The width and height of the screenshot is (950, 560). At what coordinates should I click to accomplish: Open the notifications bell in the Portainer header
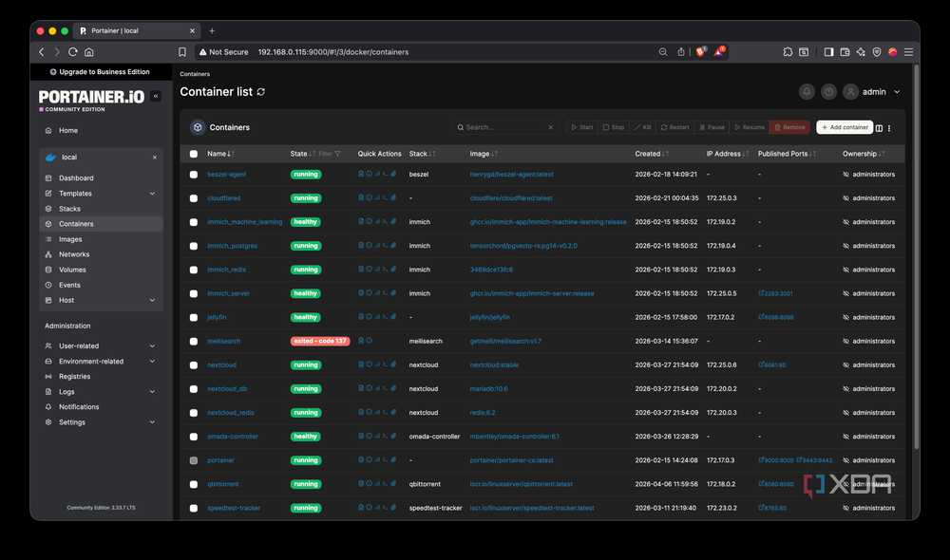pos(807,92)
